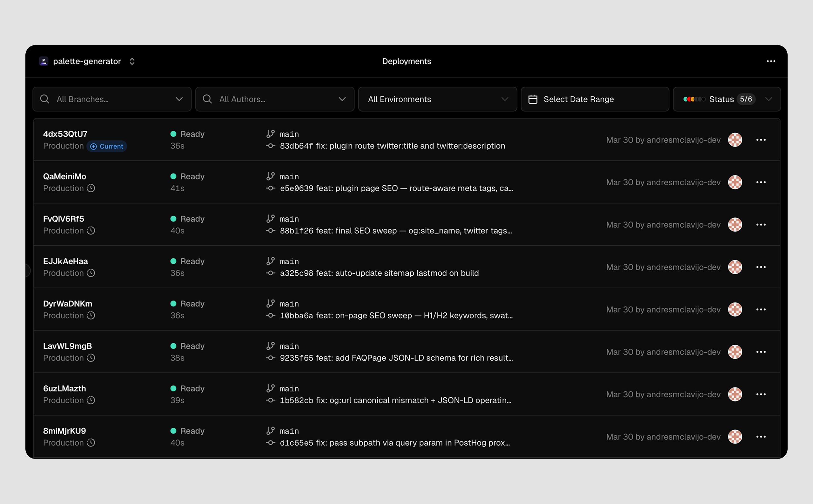
Task: Open project switcher chevrons beside palette-generator
Action: (x=132, y=61)
